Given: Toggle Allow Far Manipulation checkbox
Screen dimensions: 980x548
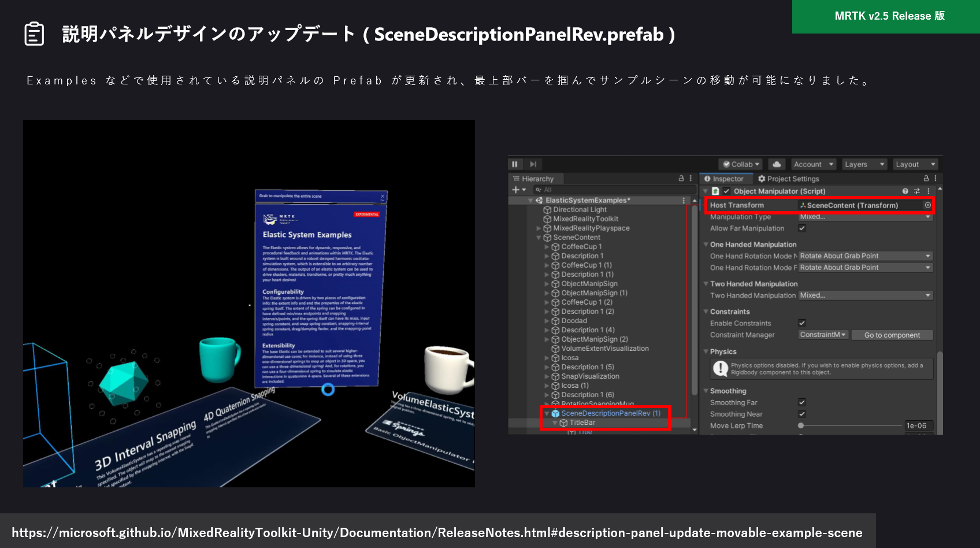Looking at the screenshot, I should click(802, 228).
